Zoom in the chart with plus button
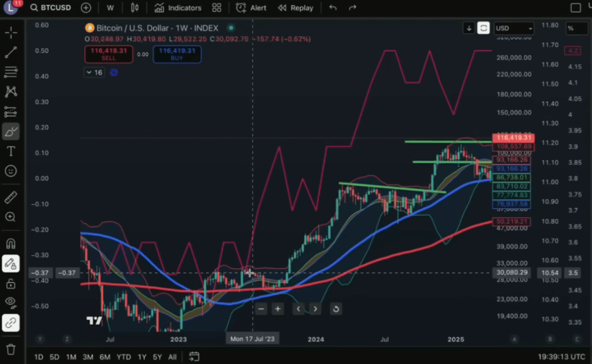The image size is (592, 364). point(278,309)
